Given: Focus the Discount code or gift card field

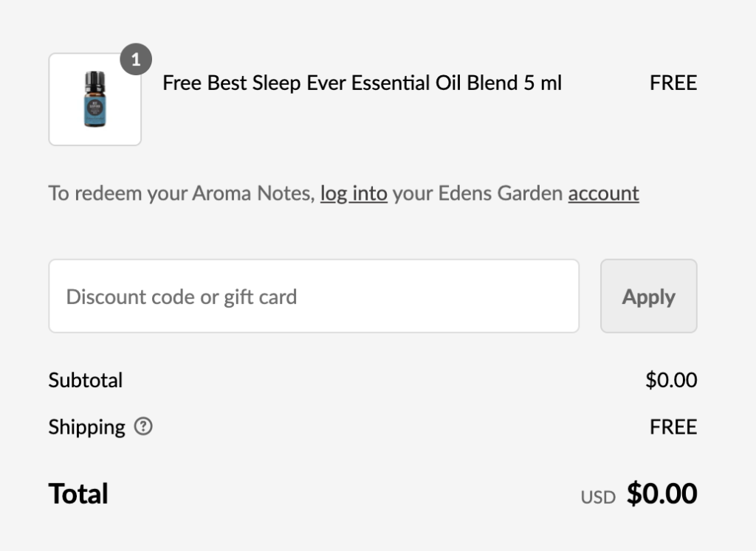Looking at the screenshot, I should [314, 297].
